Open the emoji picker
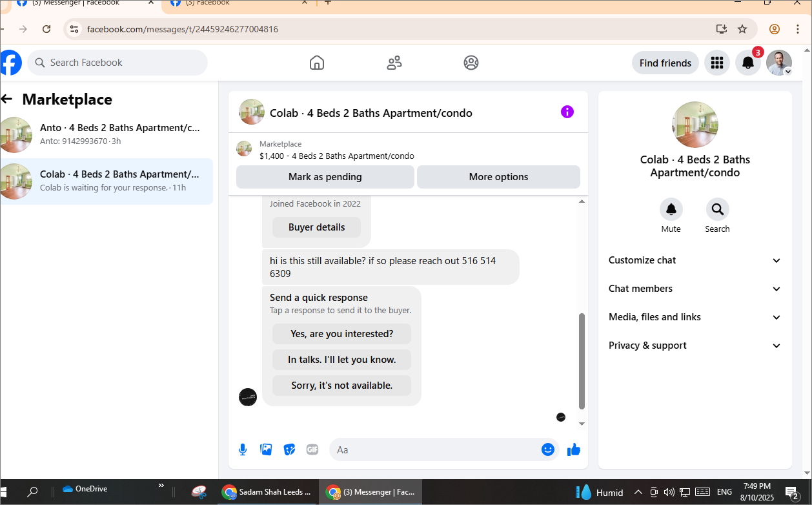 [548, 449]
